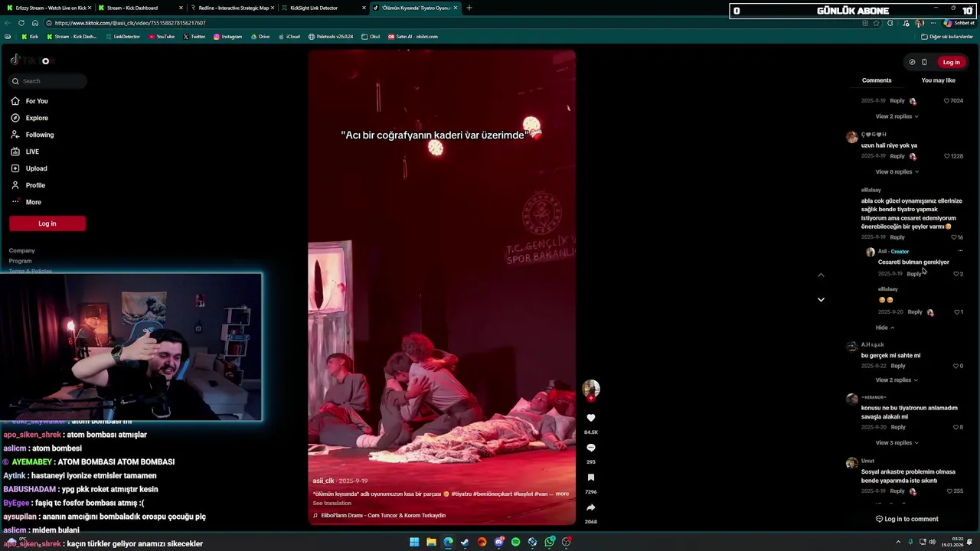Switch to 'Redline - Interactive Strategic Map' tab
980x551 pixels.
click(x=232, y=8)
